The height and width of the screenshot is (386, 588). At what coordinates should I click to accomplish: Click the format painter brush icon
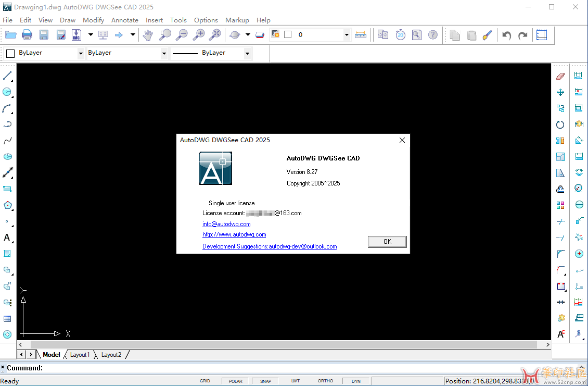[488, 35]
